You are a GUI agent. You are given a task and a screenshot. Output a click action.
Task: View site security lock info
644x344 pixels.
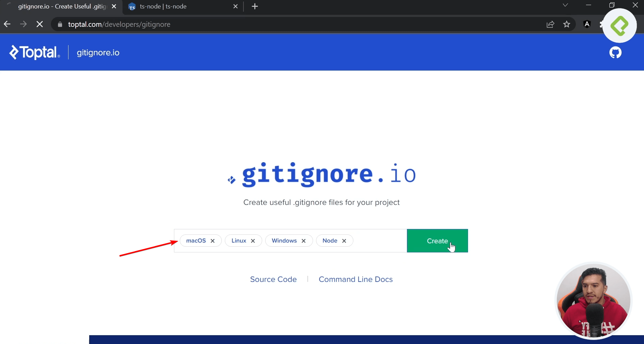(x=60, y=24)
